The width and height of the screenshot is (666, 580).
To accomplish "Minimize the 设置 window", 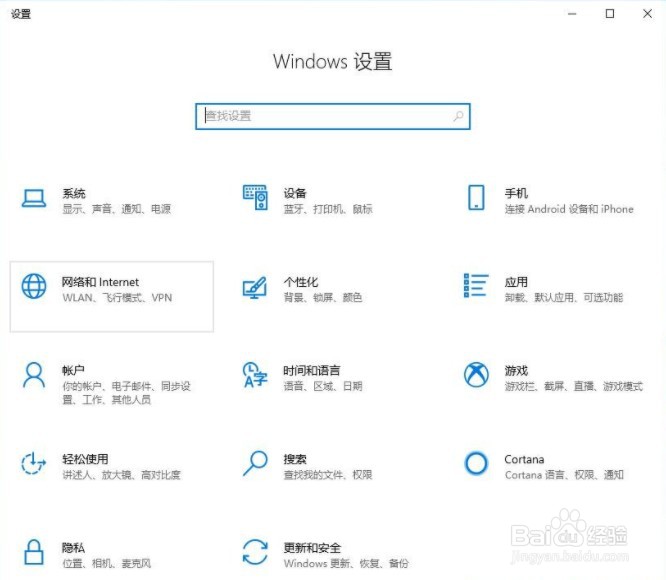I will tap(572, 14).
